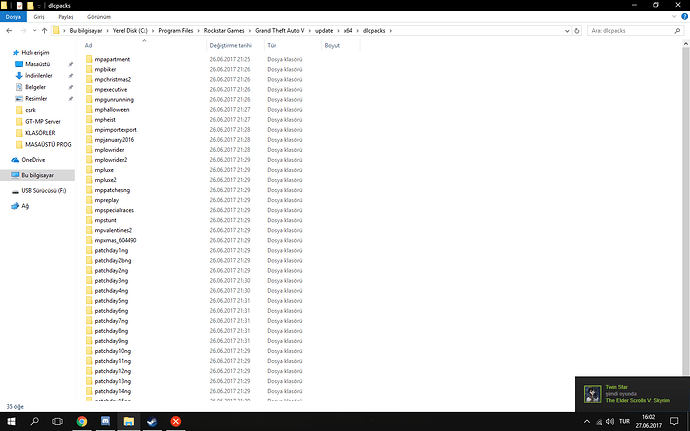The image size is (690, 431).
Task: Select USB Sürücüsü (F:) in sidebar
Action: 44,191
